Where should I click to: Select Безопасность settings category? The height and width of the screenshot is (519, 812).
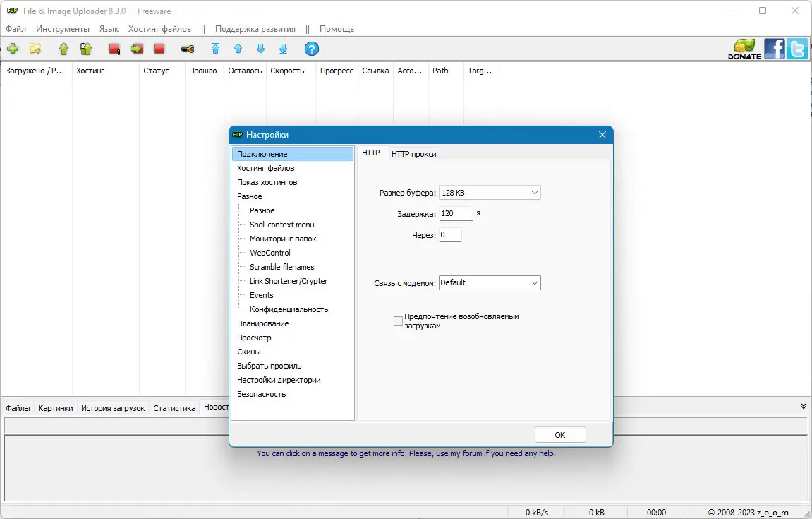(262, 394)
